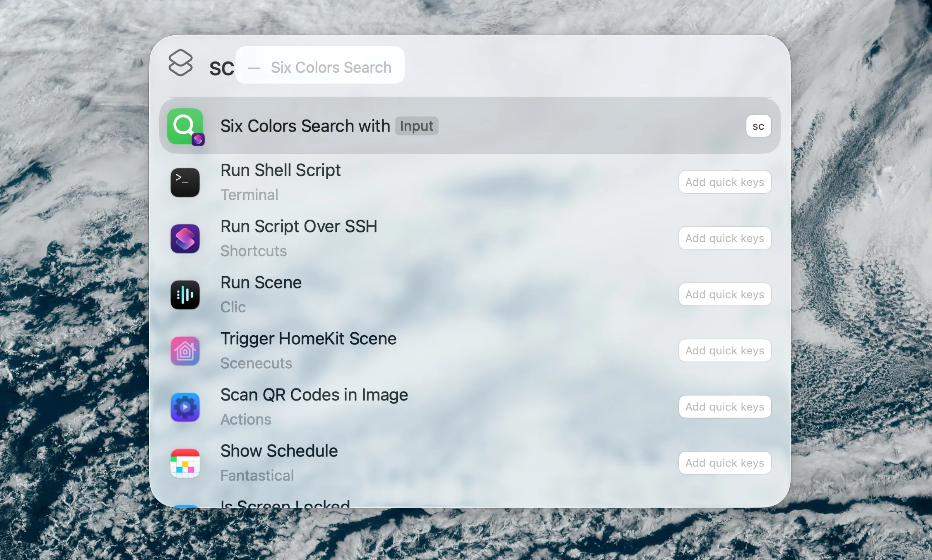Click Add quick keys for Trigger HomeKit Scene
932x560 pixels.
[725, 350]
